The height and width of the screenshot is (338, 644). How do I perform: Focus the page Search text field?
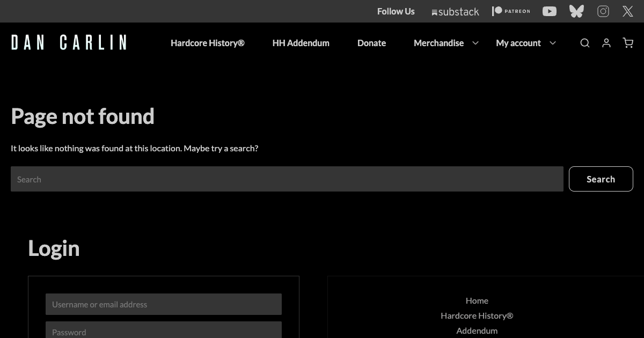coord(287,179)
